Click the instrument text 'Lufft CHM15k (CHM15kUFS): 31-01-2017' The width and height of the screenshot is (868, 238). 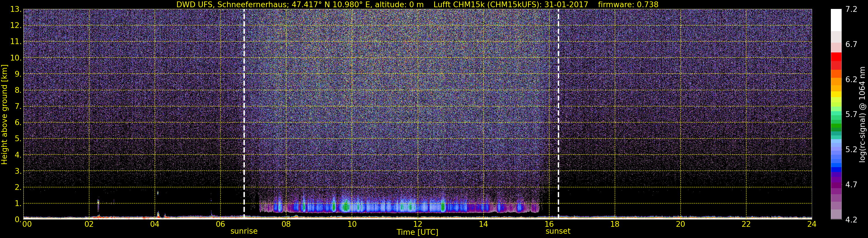click(x=511, y=4)
